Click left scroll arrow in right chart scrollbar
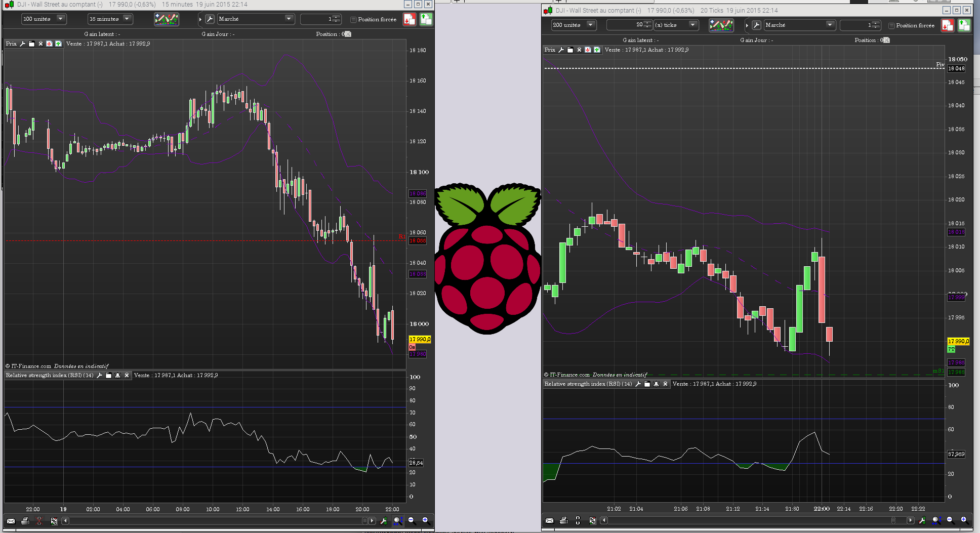This screenshot has width=980, height=533. coord(604,520)
